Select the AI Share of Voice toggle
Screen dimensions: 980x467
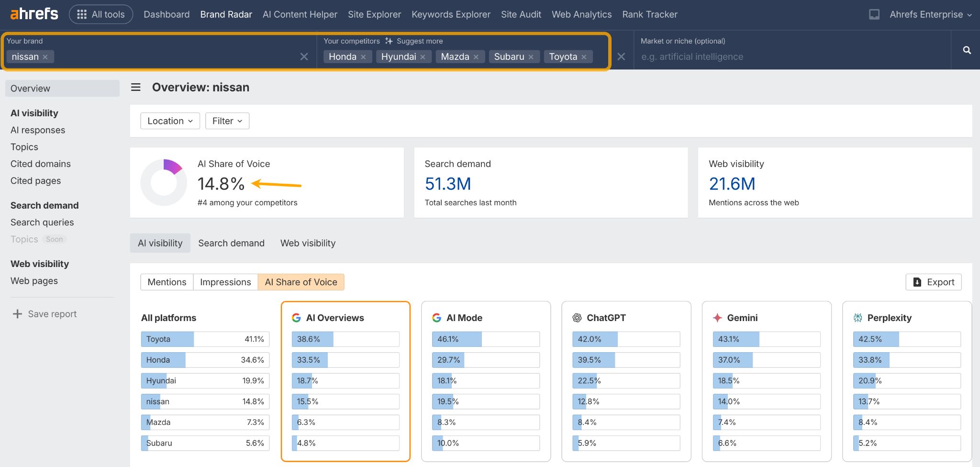coord(301,282)
